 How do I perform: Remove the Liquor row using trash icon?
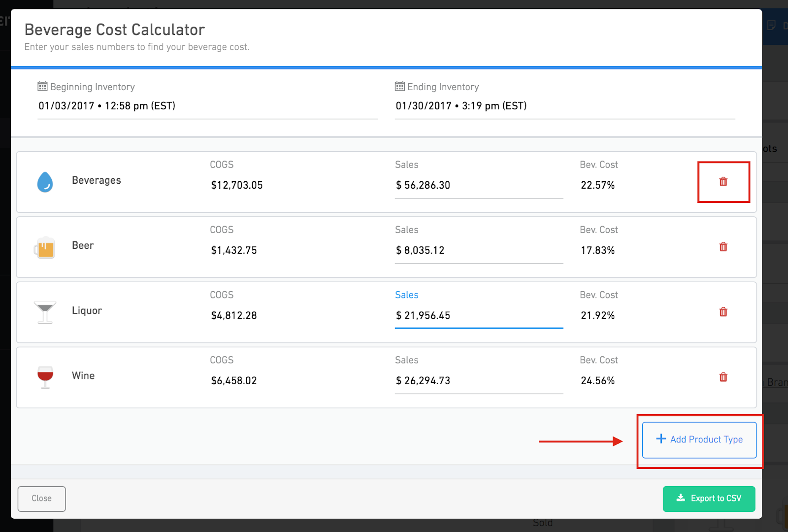coord(723,312)
